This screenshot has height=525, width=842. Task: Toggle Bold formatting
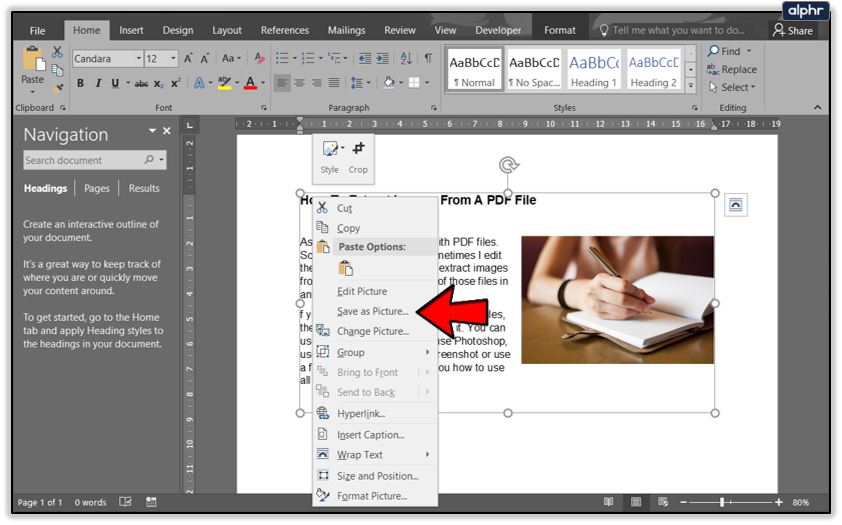(81, 84)
